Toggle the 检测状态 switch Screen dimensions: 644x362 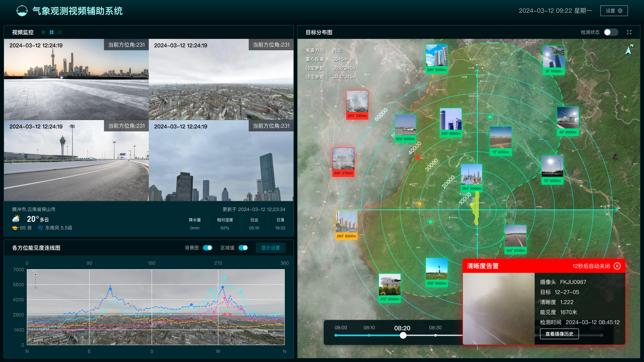[x=611, y=32]
